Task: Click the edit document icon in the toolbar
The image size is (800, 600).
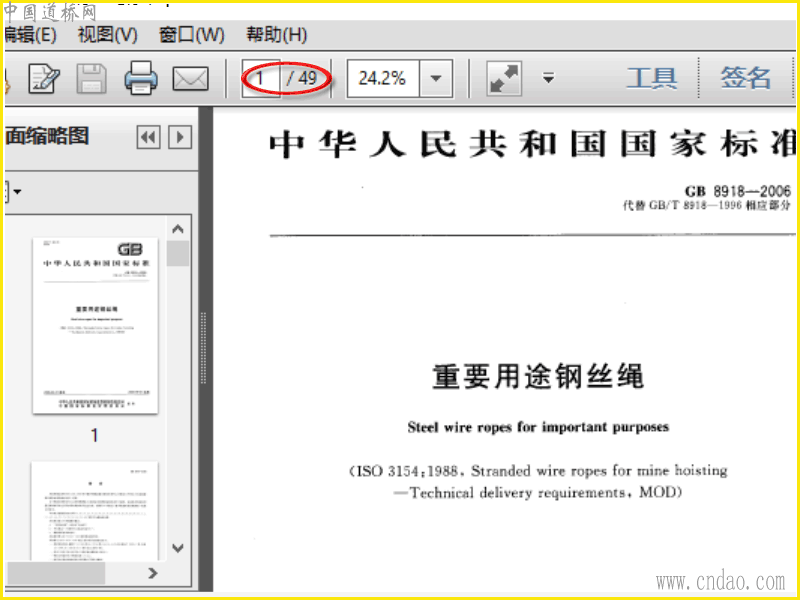Action: click(44, 79)
